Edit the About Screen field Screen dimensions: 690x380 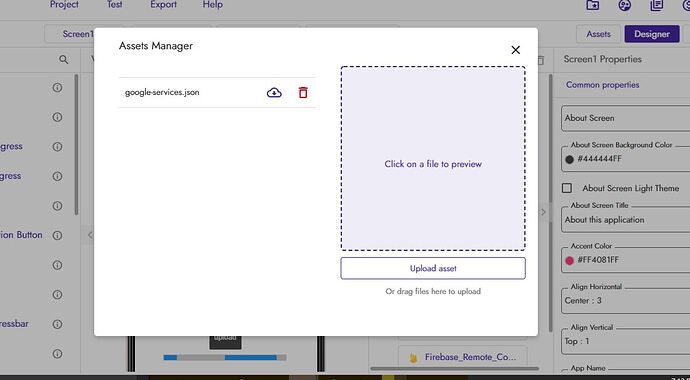pyautogui.click(x=625, y=118)
